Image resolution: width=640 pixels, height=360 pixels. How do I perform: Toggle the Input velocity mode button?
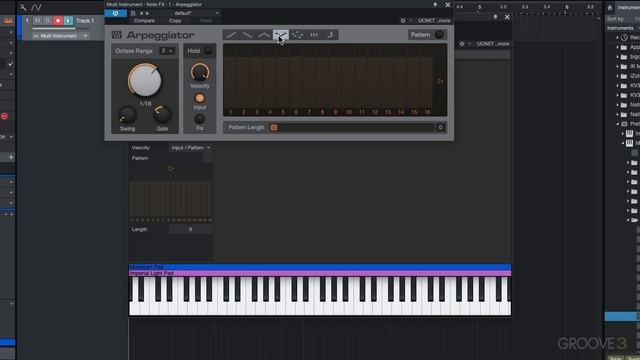point(200,98)
